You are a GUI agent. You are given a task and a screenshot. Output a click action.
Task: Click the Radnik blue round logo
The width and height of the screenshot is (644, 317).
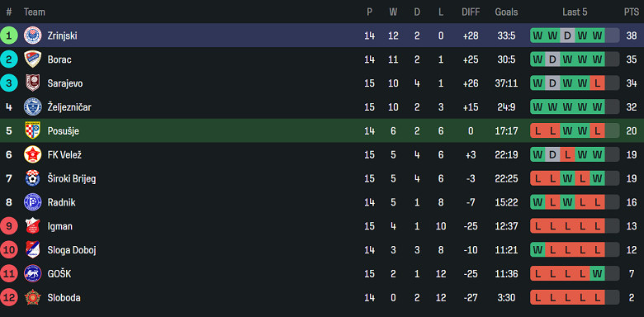tap(32, 202)
